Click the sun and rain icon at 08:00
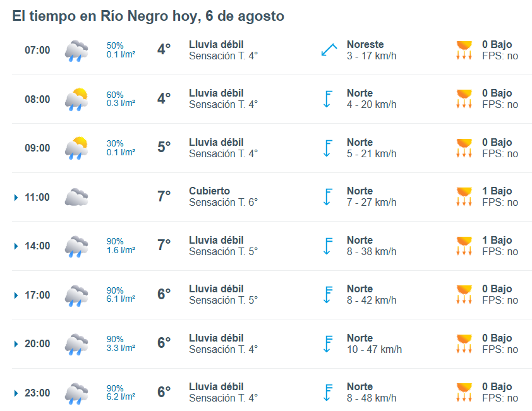This screenshot has height=411, width=532. [x=76, y=99]
